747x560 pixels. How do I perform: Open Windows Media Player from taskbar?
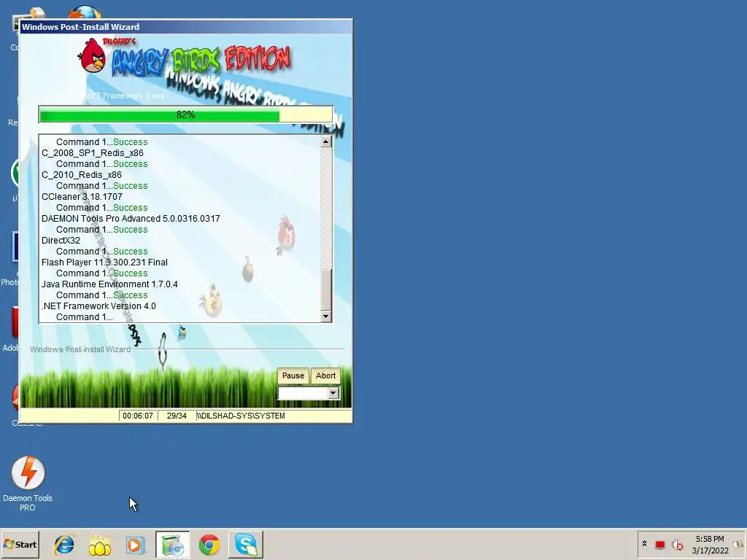coord(135,545)
